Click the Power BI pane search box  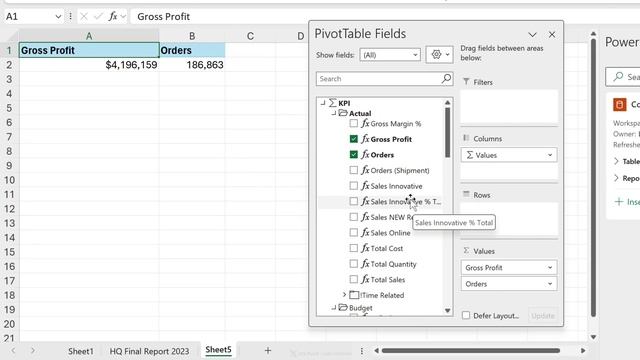click(623, 77)
